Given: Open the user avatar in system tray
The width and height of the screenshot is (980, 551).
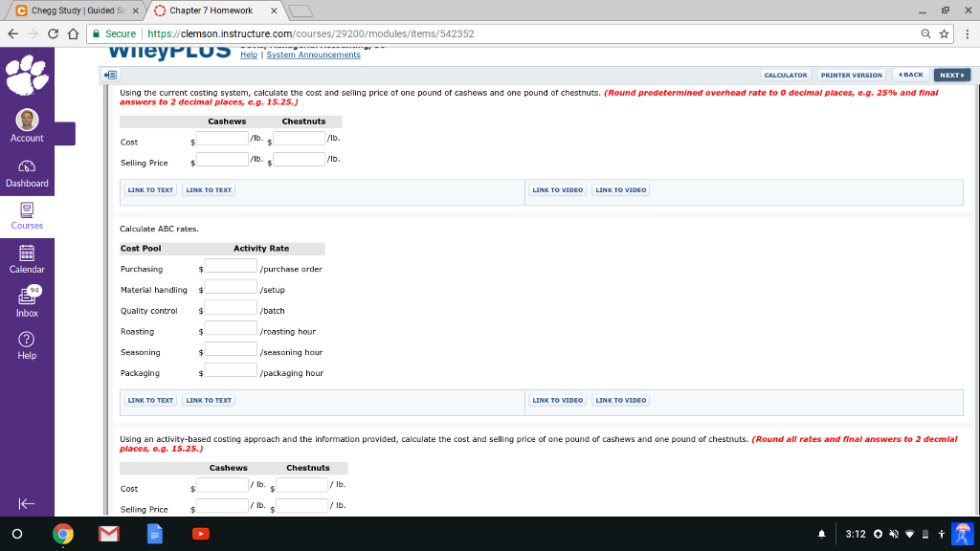Looking at the screenshot, I should click(963, 534).
